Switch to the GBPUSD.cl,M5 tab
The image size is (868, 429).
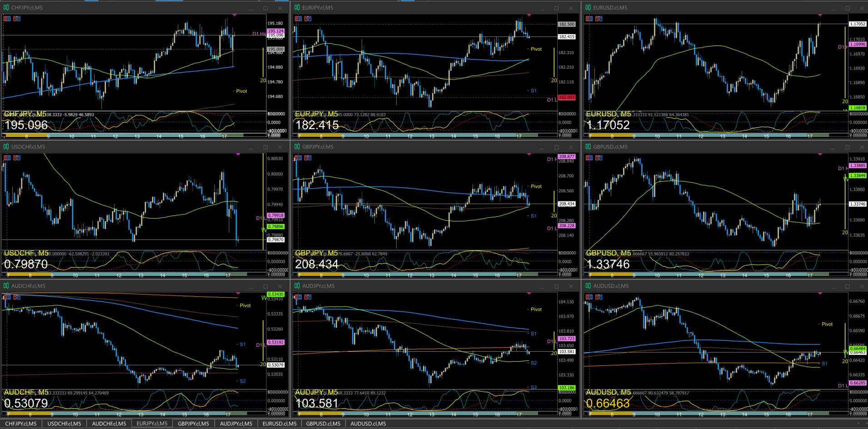pyautogui.click(x=323, y=424)
